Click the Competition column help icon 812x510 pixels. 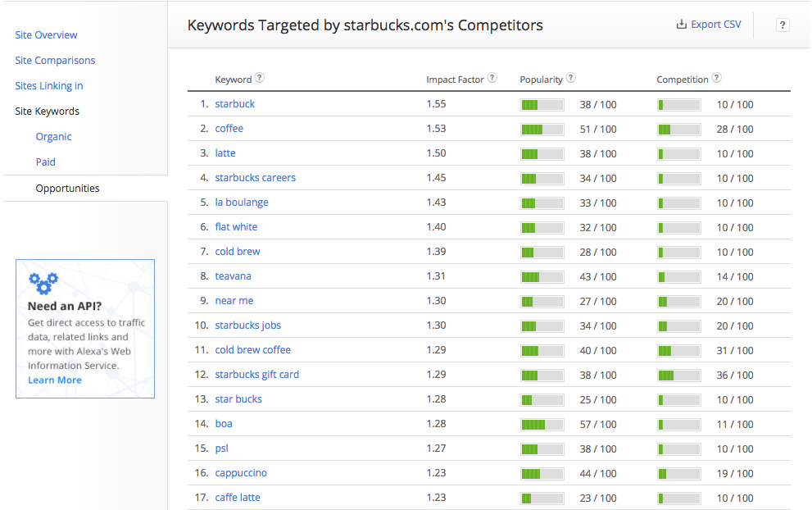(716, 78)
